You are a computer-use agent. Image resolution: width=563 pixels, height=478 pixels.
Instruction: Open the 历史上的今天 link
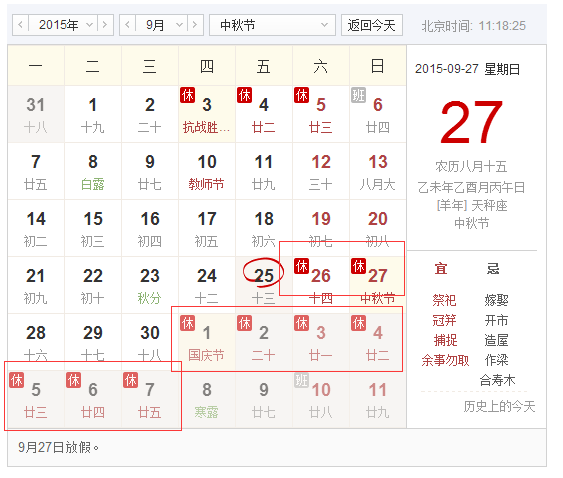pos(499,407)
